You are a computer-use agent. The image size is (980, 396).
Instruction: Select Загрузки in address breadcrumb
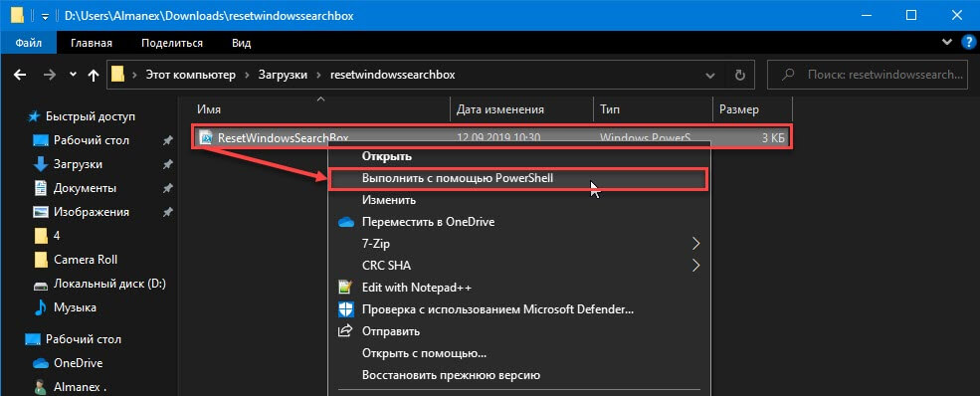[x=284, y=75]
